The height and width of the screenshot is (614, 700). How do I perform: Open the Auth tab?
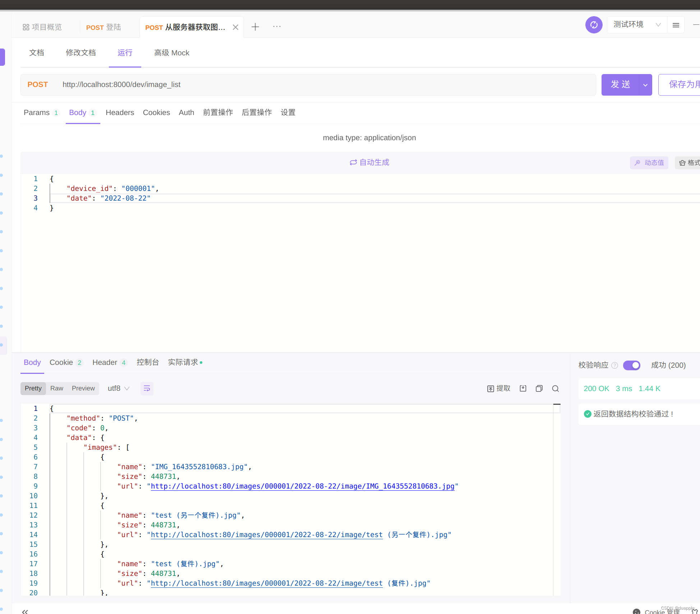[x=186, y=113]
